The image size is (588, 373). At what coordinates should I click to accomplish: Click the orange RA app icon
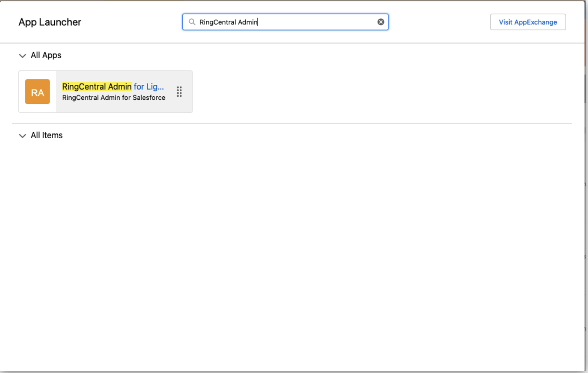point(37,91)
